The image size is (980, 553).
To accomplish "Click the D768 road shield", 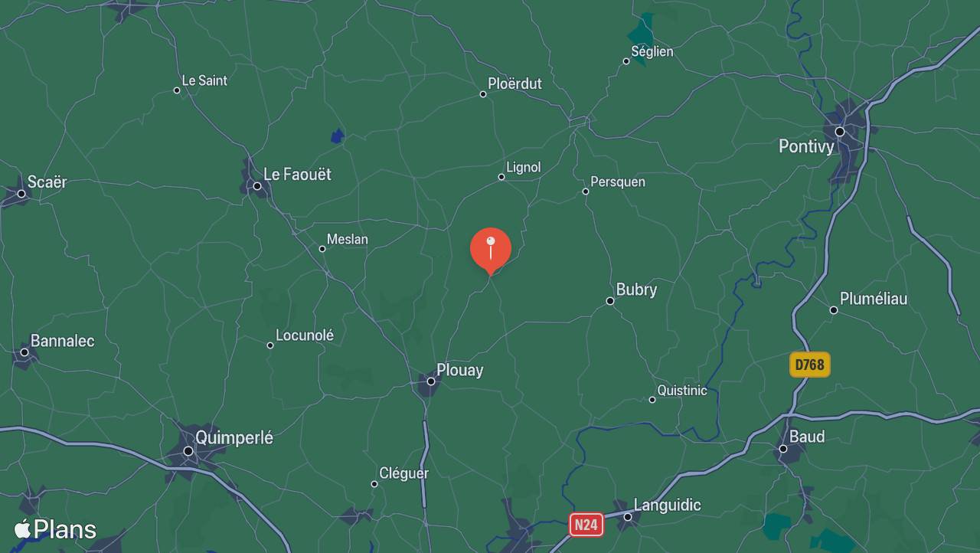I will pyautogui.click(x=809, y=365).
